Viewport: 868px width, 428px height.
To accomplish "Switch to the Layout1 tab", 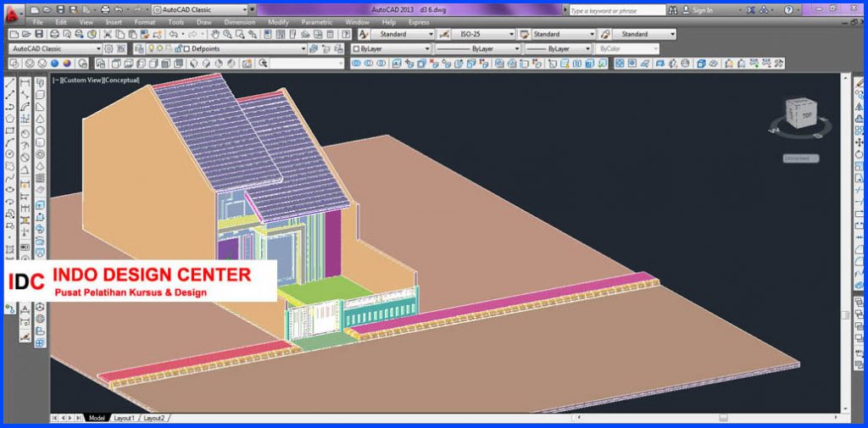I will (x=124, y=418).
